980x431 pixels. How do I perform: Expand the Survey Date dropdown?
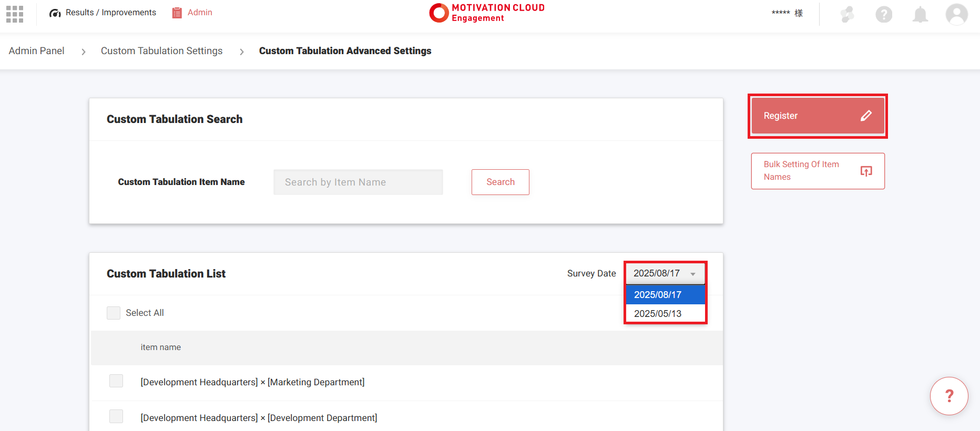(665, 273)
